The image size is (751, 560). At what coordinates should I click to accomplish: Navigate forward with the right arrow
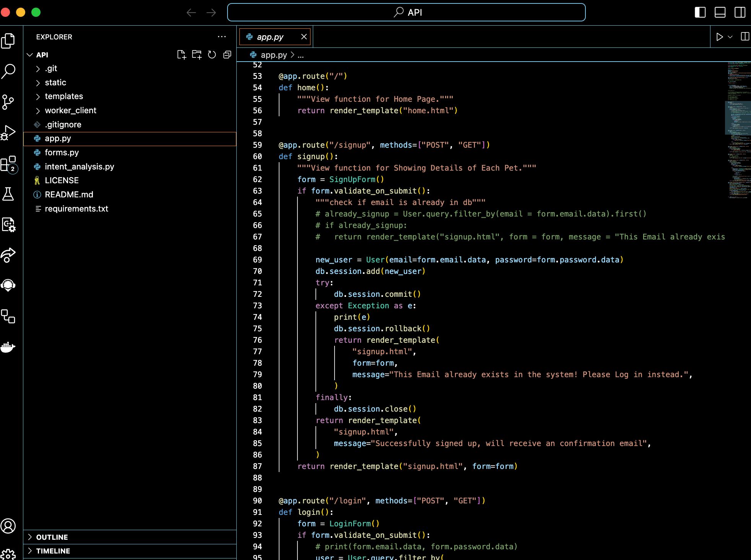coord(211,13)
